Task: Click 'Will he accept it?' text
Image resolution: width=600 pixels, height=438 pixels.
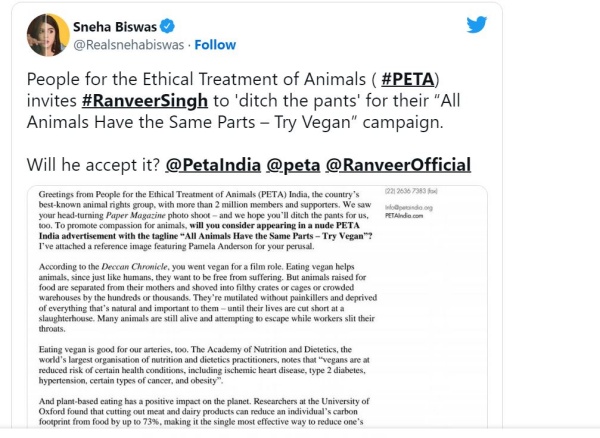Action: 92,164
